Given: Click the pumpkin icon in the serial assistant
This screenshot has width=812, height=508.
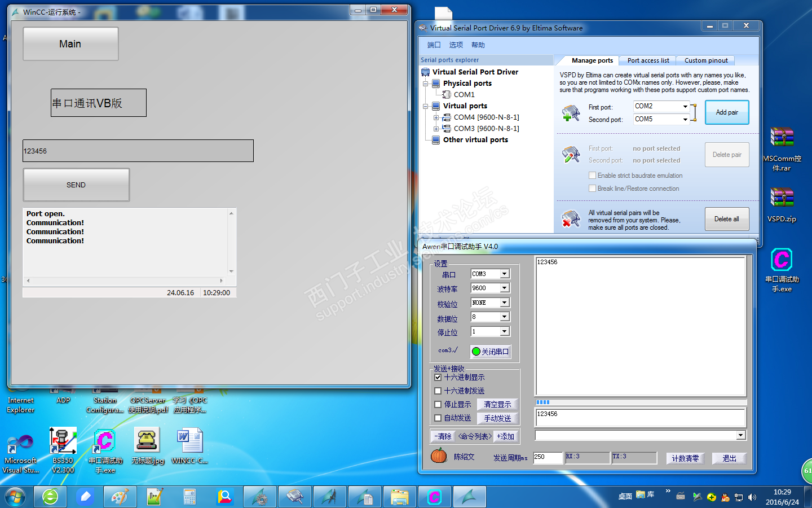Looking at the screenshot, I should (439, 456).
